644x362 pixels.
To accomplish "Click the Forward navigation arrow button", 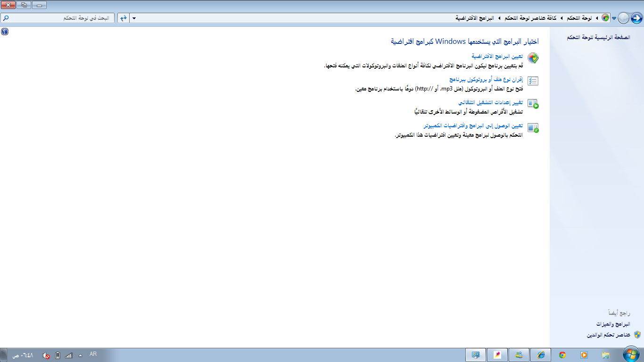I will pos(623,18).
